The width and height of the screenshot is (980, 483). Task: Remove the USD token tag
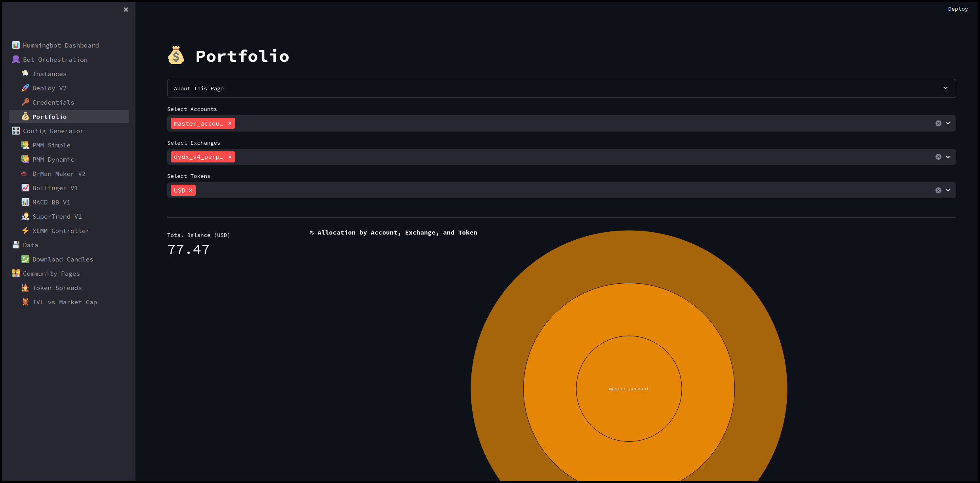pos(191,191)
